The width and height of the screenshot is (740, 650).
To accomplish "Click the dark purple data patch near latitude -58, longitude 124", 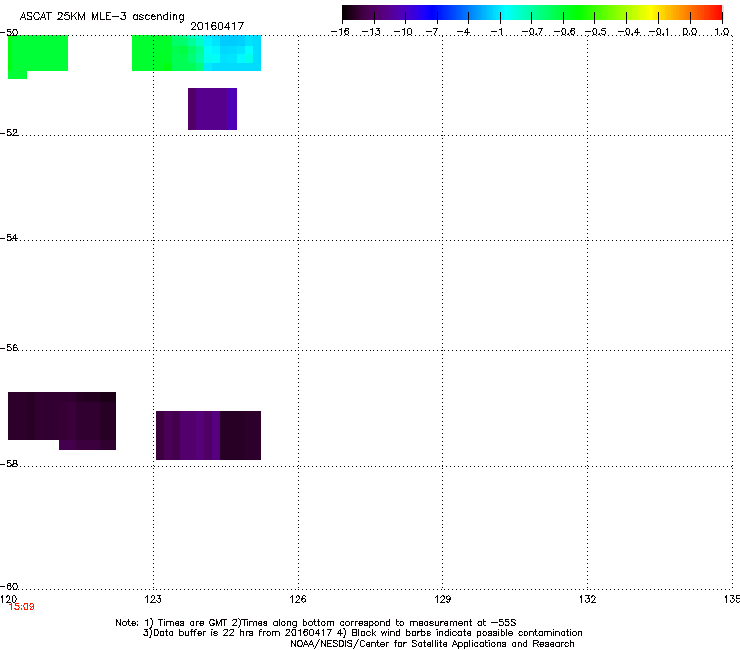I will pos(208,435).
